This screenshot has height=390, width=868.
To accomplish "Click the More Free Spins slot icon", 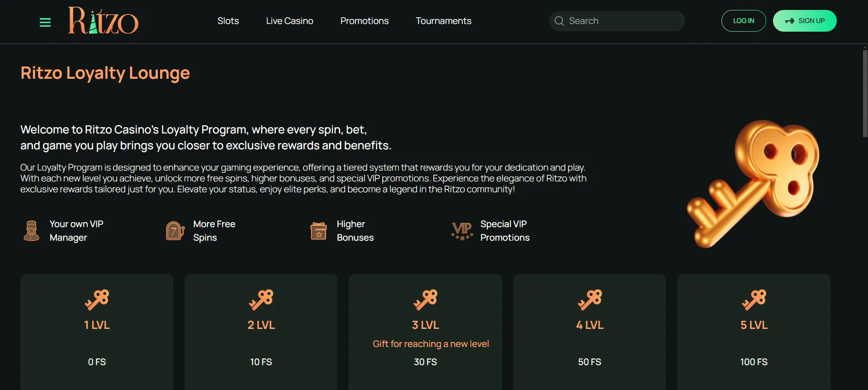I will click(175, 231).
